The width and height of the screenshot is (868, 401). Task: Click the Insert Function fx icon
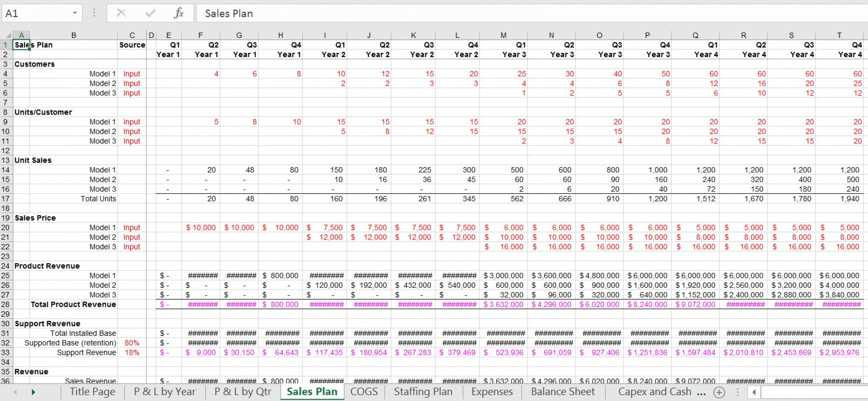pos(179,13)
